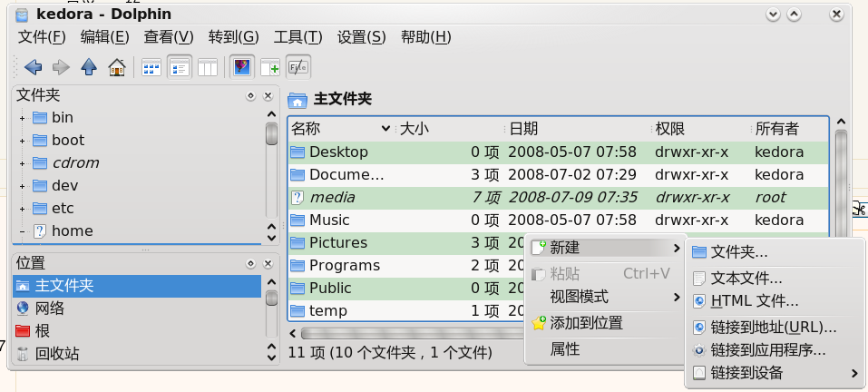
Task: Open the 工具(T) menu
Action: 297,37
